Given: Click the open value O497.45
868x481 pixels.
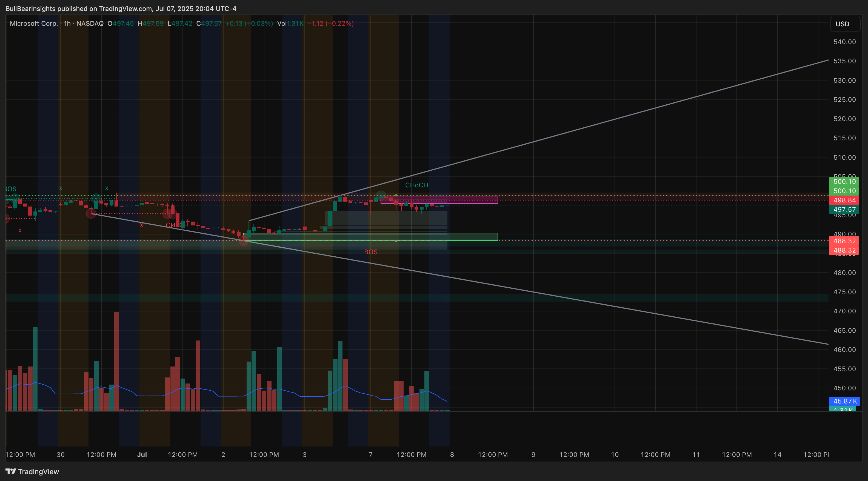Looking at the screenshot, I should tap(120, 24).
